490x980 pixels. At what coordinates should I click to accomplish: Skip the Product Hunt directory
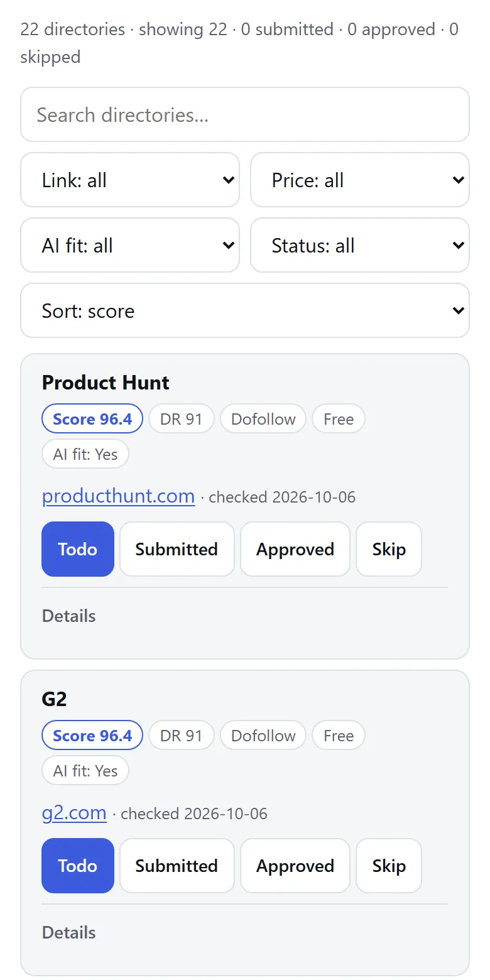(389, 549)
